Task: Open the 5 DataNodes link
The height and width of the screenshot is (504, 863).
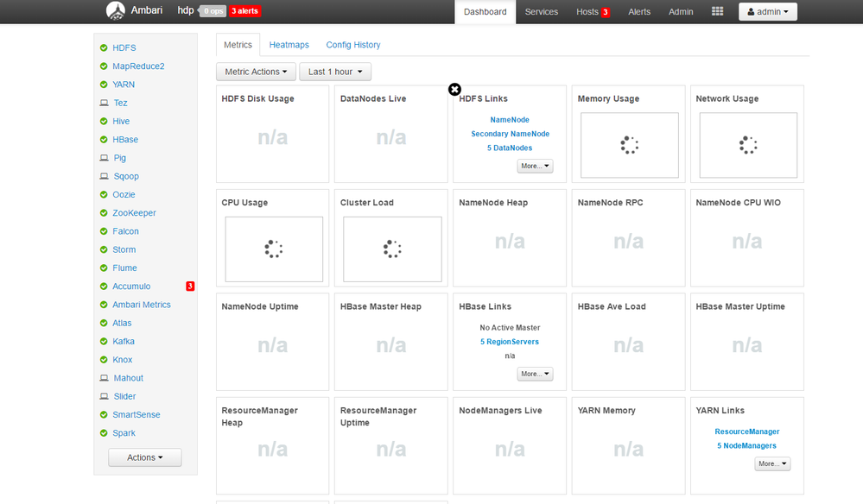Action: point(510,148)
